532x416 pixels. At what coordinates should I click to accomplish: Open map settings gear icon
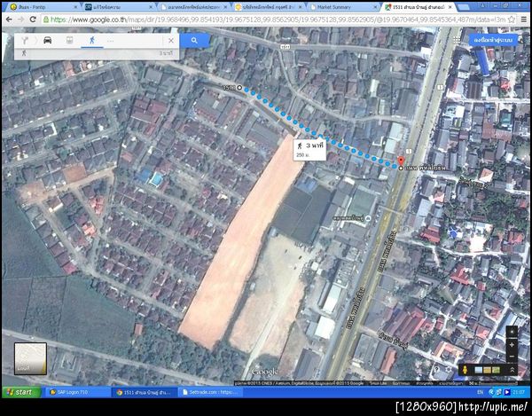pyautogui.click(x=449, y=370)
